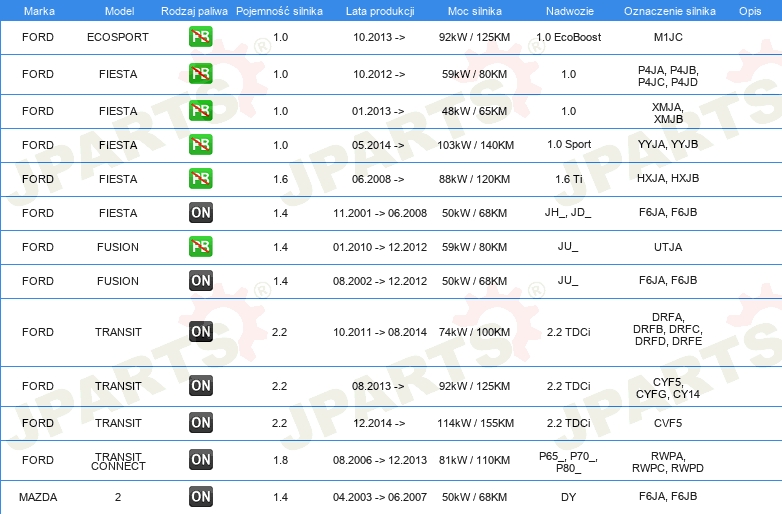782x514 pixels.
Task: Click the CYF5, CYFG, CY14 engine codes cell
Action: coord(668,388)
